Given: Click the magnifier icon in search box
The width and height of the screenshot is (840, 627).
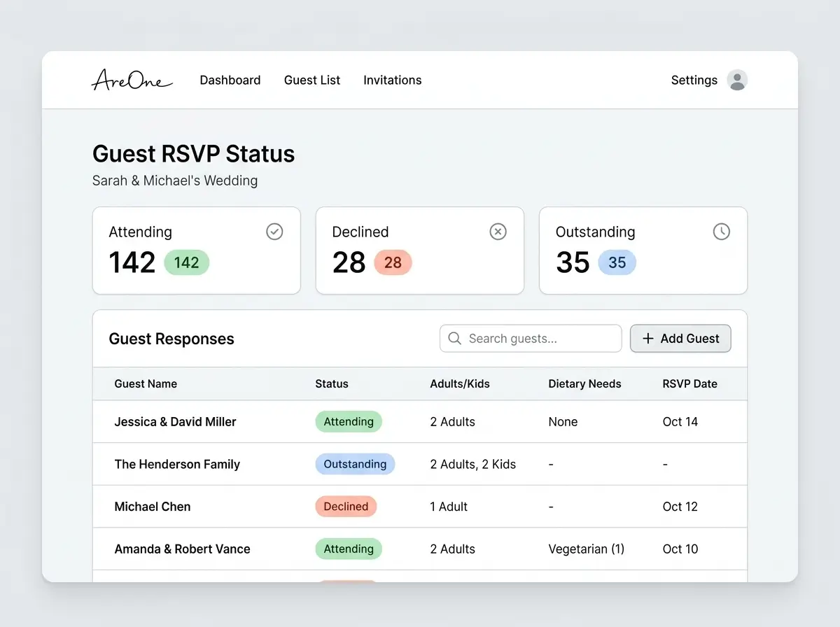Looking at the screenshot, I should [x=454, y=339].
